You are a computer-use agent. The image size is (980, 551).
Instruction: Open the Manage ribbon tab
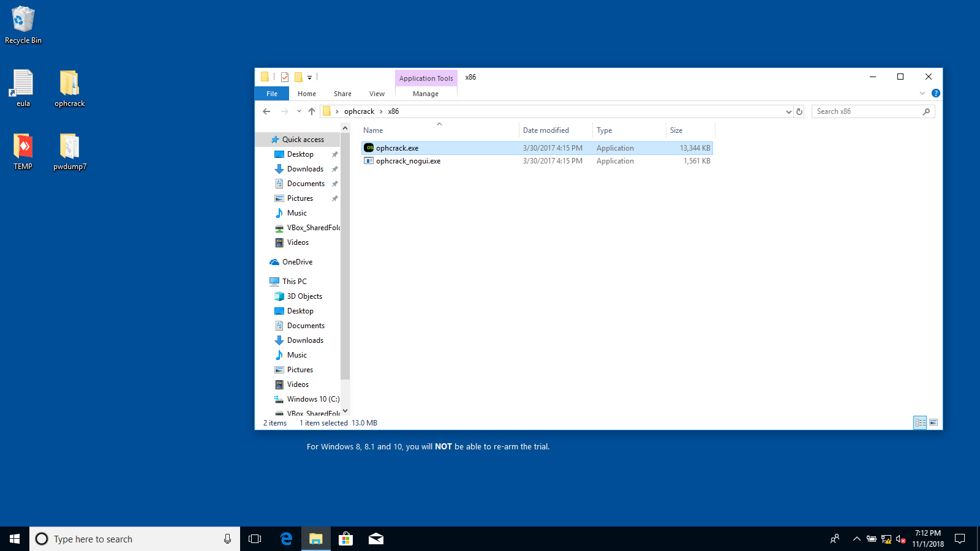[x=426, y=94]
